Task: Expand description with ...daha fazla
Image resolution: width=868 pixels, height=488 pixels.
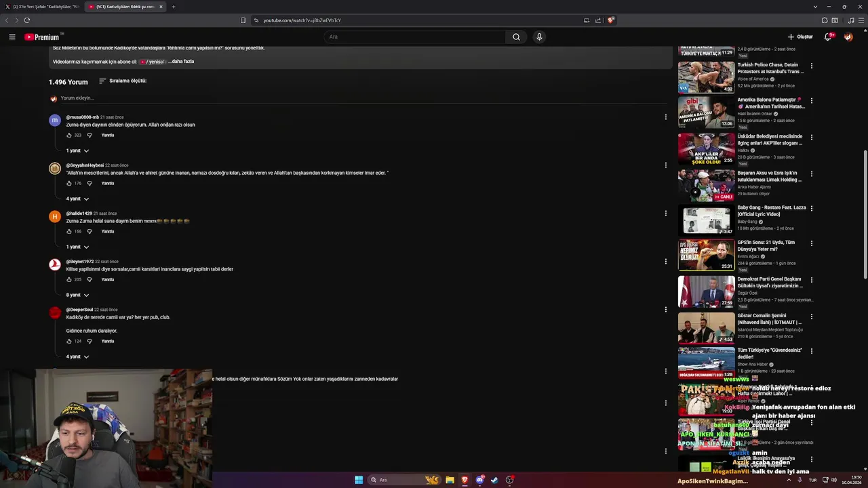Action: pyautogui.click(x=181, y=62)
